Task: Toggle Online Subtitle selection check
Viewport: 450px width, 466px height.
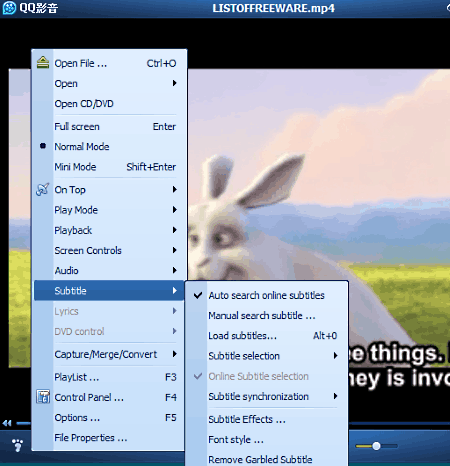Action: pyautogui.click(x=198, y=376)
